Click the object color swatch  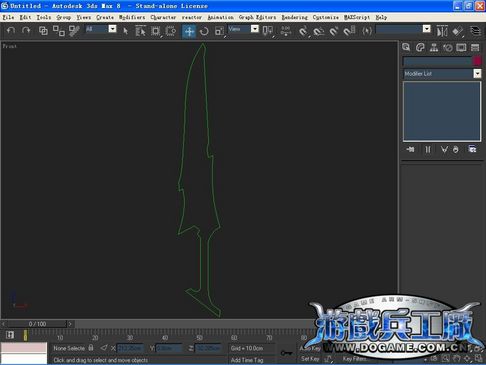click(477, 61)
